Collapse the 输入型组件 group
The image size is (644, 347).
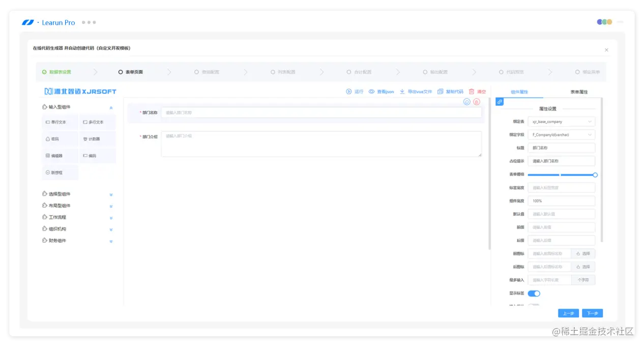(x=111, y=108)
